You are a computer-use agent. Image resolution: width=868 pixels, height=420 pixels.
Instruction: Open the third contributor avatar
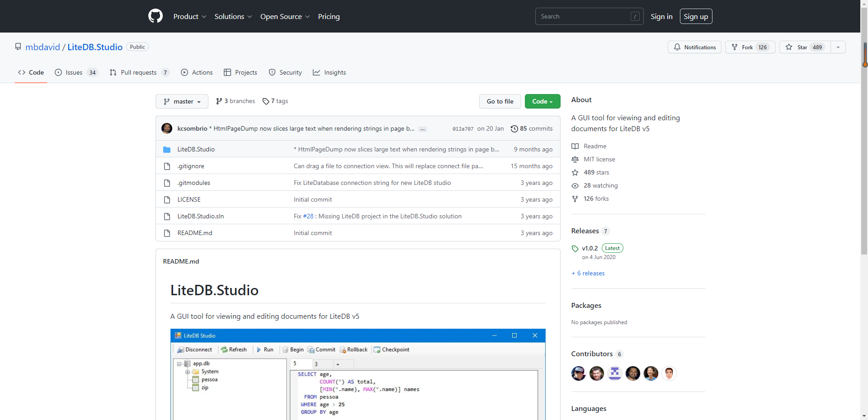615,373
